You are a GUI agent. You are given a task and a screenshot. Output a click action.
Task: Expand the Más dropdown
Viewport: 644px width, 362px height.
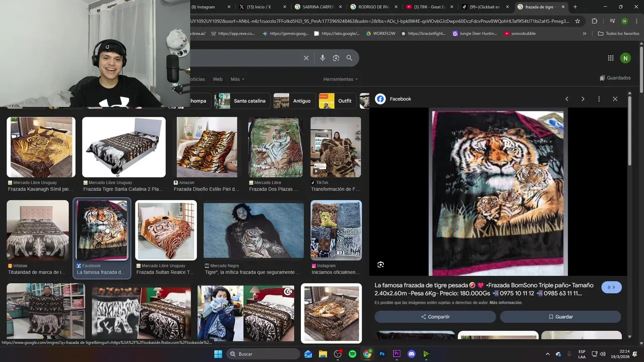tap(237, 79)
